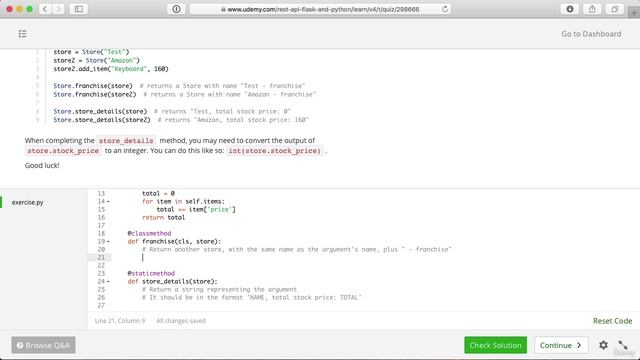Viewport: 640px width, 360px height.
Task: Click the Share icon in toolbar
Action: coord(592,9)
